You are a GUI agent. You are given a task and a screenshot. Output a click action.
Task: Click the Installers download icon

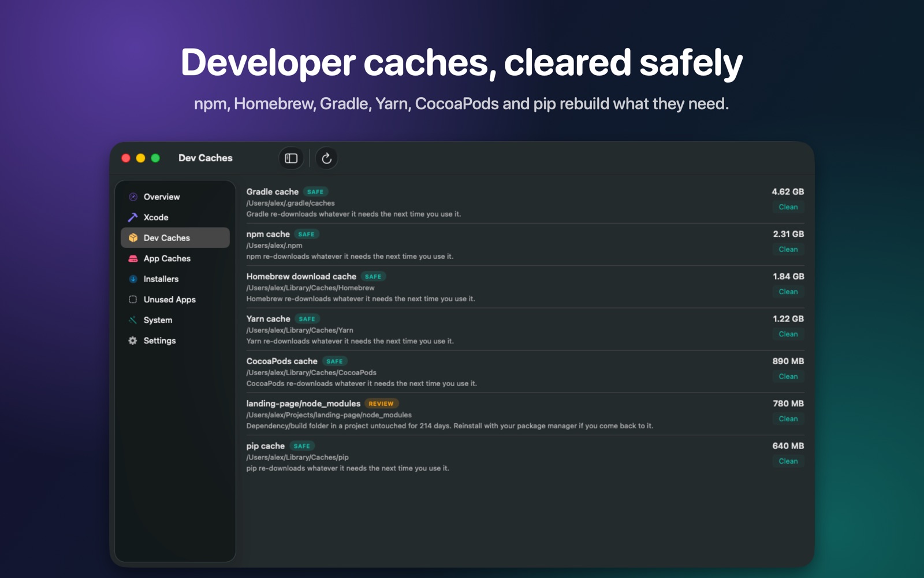tap(133, 279)
